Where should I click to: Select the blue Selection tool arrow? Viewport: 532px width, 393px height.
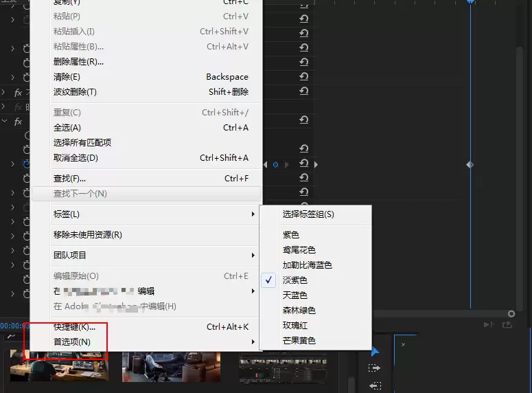point(375,351)
